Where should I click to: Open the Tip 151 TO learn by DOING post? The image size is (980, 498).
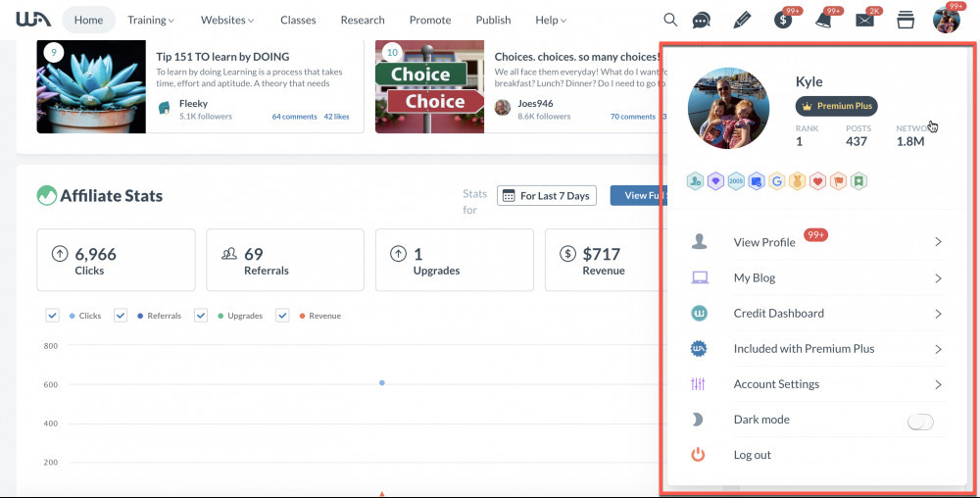click(222, 57)
